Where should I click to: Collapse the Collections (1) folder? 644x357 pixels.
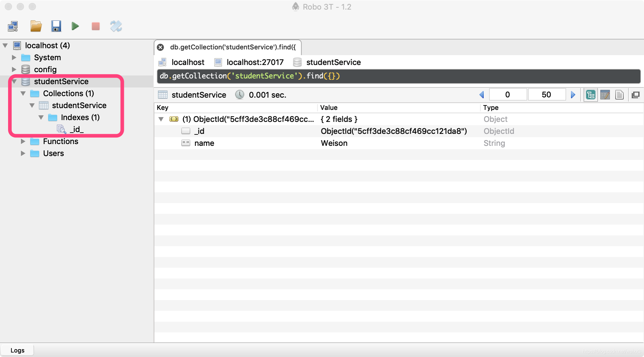pyautogui.click(x=23, y=93)
